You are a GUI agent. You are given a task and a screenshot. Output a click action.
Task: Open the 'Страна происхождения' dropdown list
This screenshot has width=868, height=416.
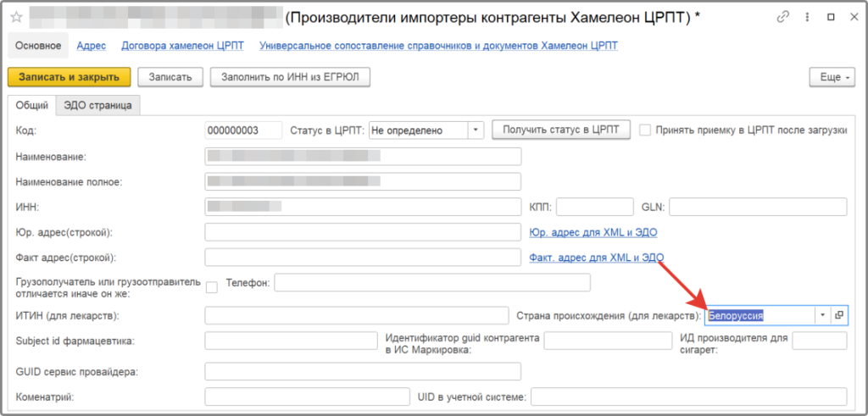(x=821, y=315)
